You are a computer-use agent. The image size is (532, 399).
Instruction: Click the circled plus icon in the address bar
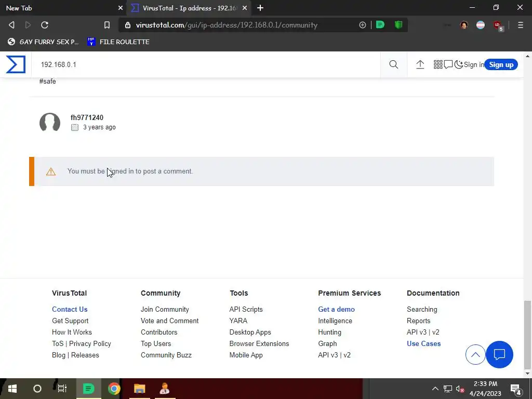click(x=362, y=25)
